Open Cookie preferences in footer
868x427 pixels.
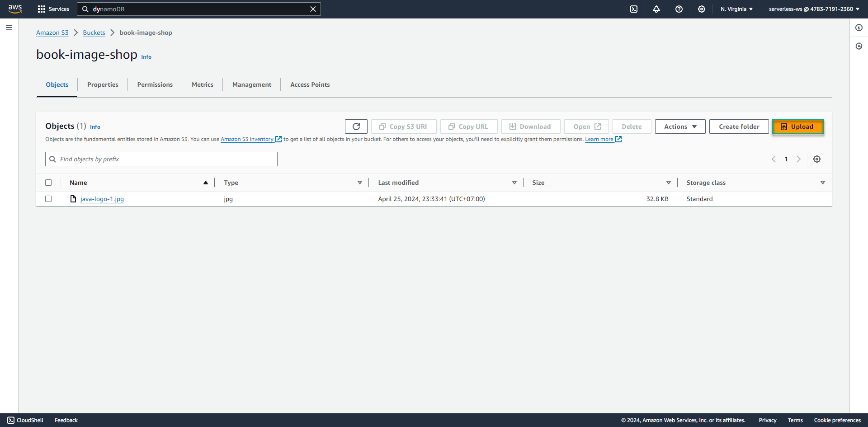tap(837, 420)
